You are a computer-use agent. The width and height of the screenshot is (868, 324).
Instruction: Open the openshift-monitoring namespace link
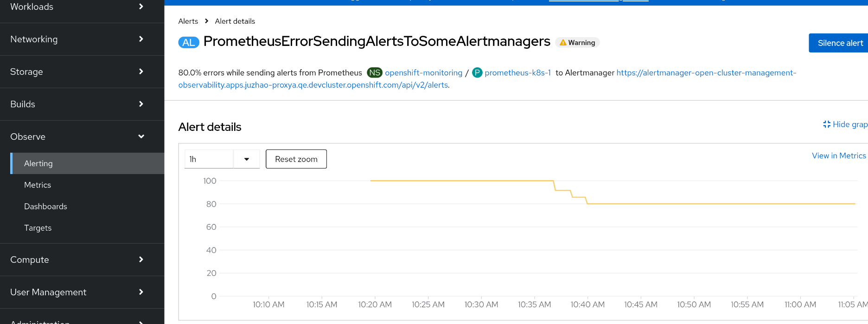click(x=423, y=73)
